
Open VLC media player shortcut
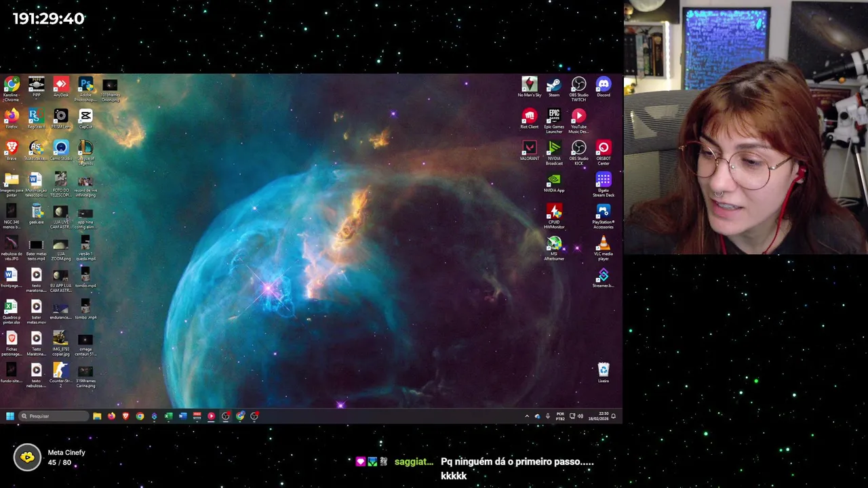pyautogui.click(x=604, y=248)
